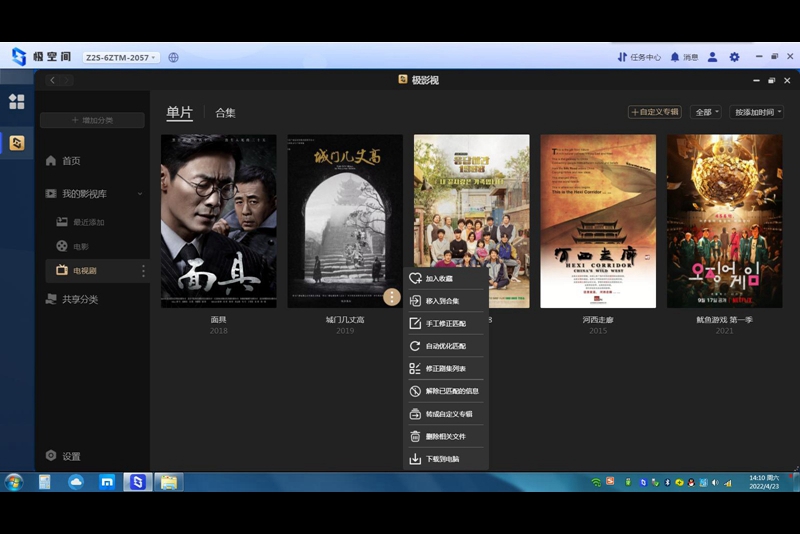The height and width of the screenshot is (534, 800).
Task: Choose 自动优化匹配 from context menu
Action: (445, 346)
